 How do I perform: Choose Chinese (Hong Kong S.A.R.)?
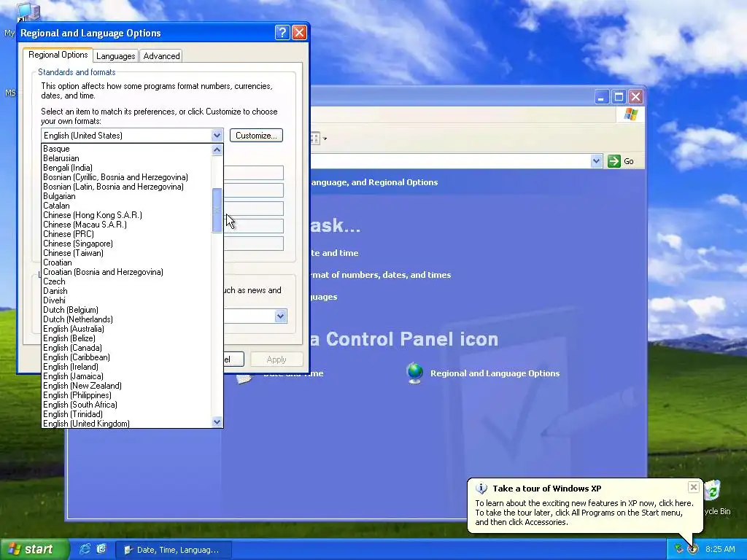tap(126, 215)
